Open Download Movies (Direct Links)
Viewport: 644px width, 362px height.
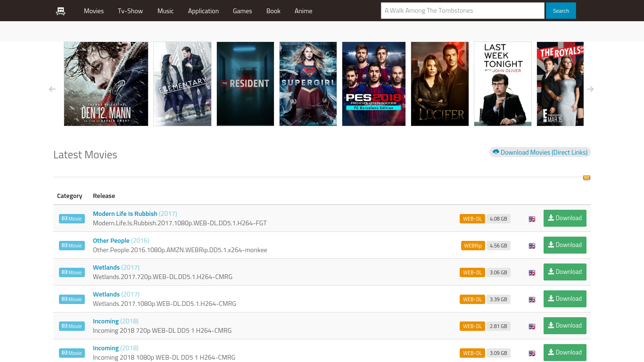click(540, 152)
